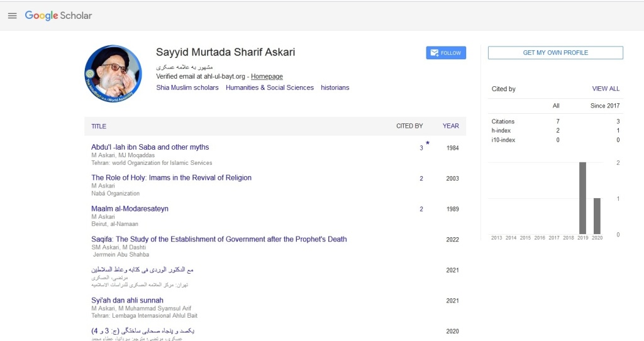Click the Google Scholar logo

58,16
